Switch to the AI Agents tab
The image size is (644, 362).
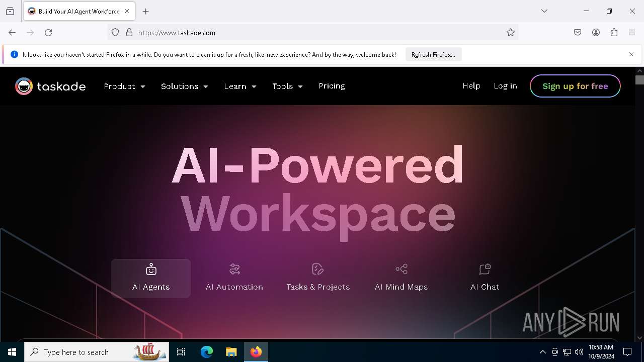[x=151, y=279]
